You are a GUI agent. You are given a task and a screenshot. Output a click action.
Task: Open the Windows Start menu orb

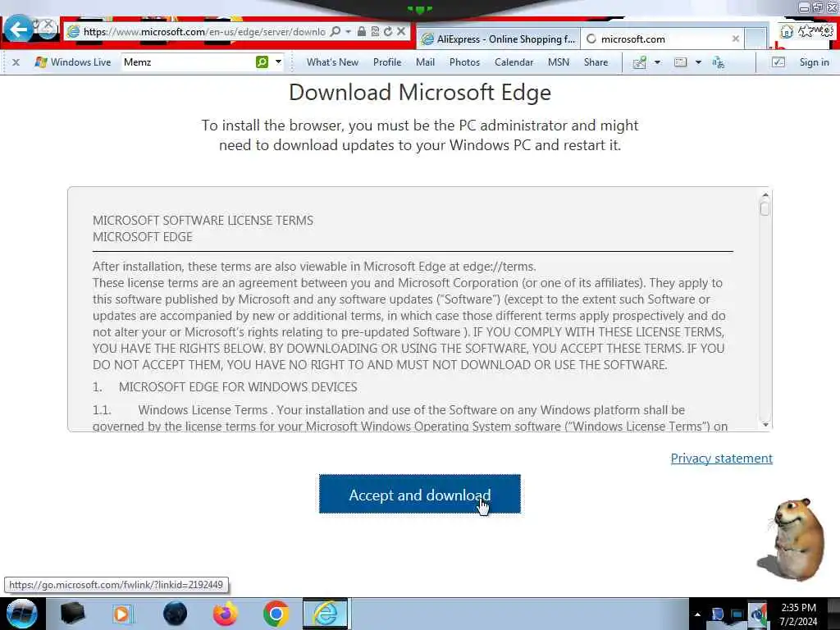21,614
